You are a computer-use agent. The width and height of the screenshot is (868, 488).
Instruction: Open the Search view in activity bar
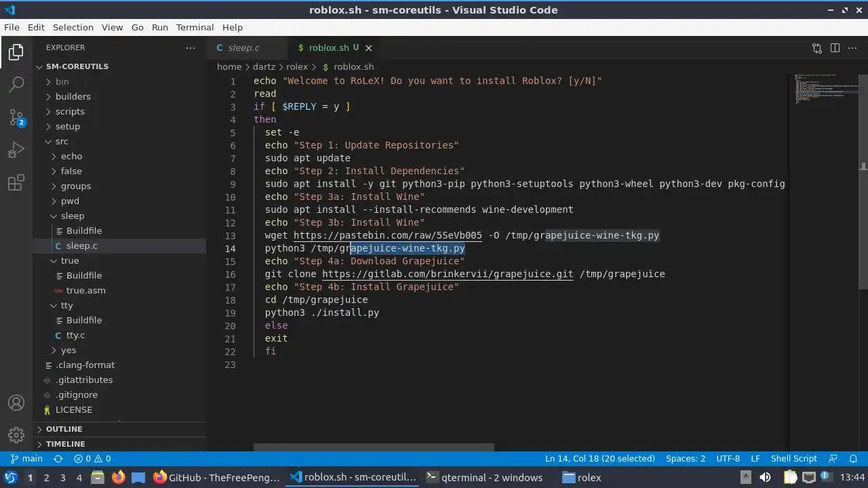point(16,85)
